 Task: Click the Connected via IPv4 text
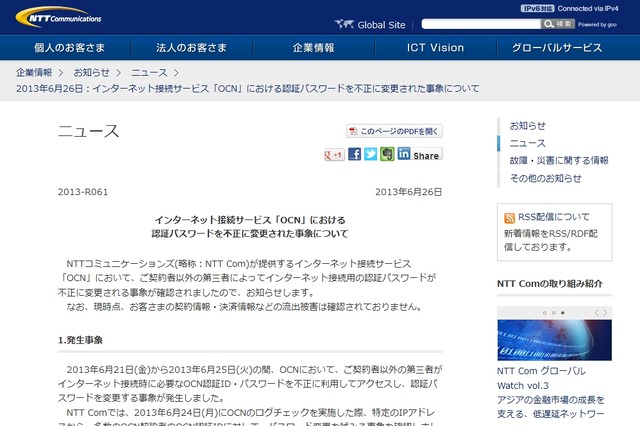point(588,9)
